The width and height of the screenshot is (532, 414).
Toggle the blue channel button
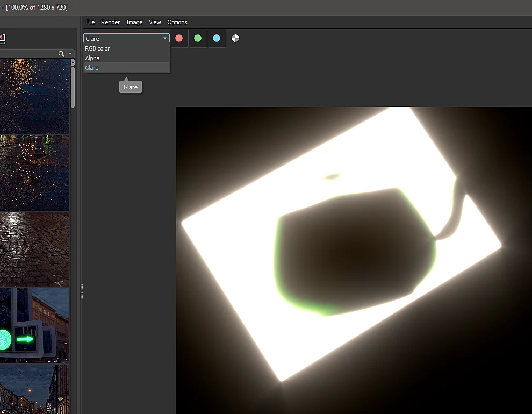217,38
